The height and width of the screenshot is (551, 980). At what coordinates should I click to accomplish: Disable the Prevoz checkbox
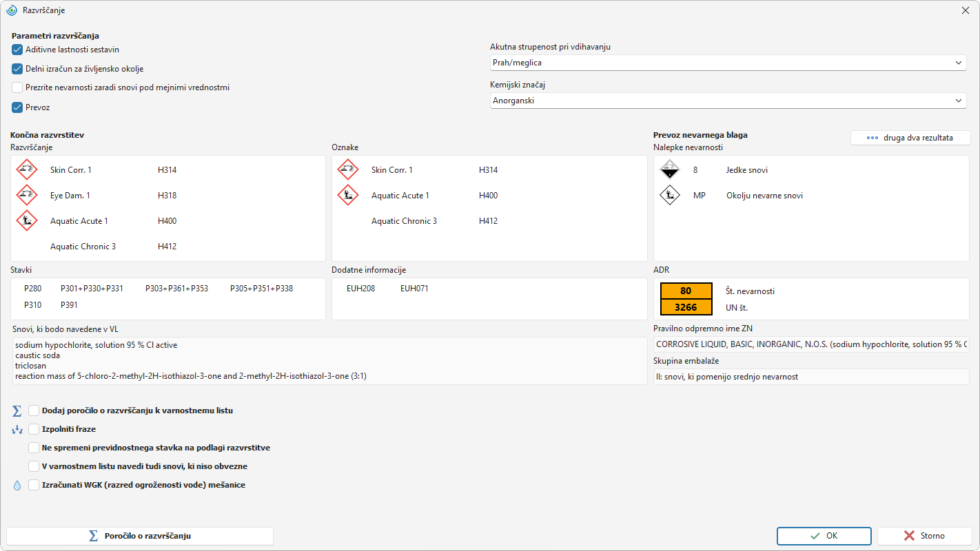(17, 107)
